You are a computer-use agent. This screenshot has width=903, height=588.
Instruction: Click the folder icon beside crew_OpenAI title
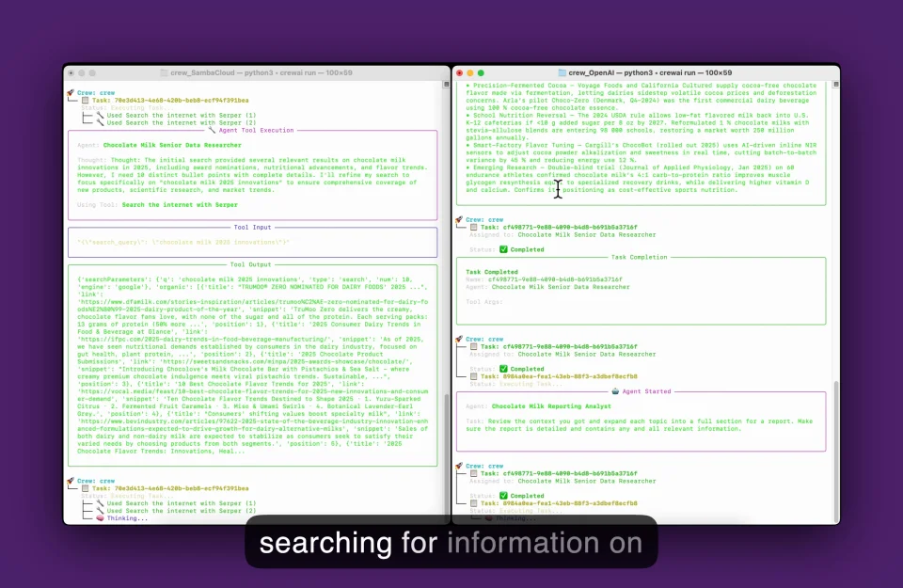[x=562, y=72]
